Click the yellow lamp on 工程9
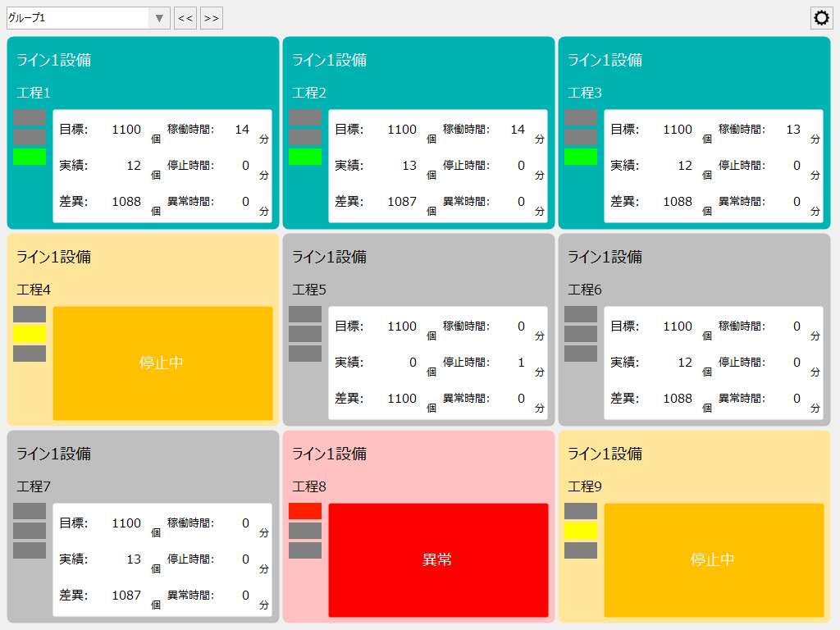840x630 pixels. (x=581, y=531)
